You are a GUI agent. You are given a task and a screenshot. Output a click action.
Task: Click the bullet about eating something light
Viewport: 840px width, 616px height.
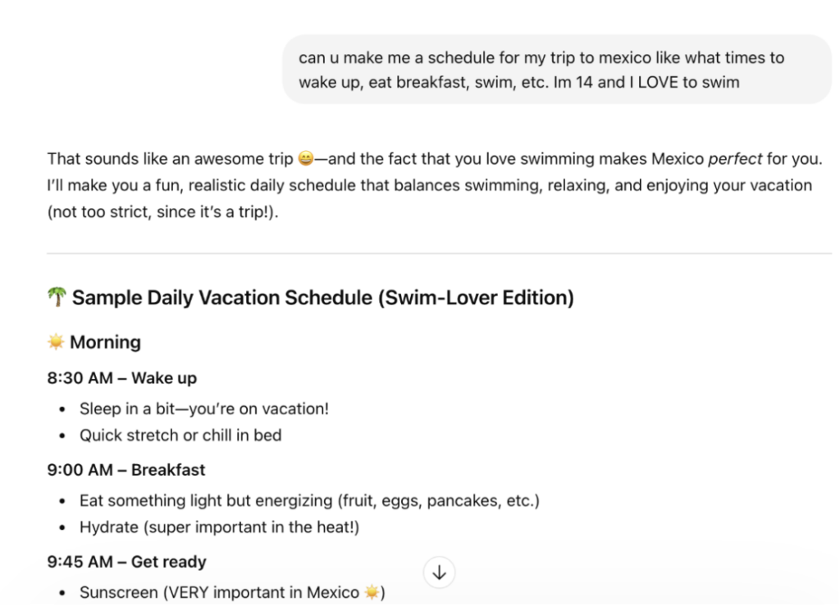[x=309, y=500]
